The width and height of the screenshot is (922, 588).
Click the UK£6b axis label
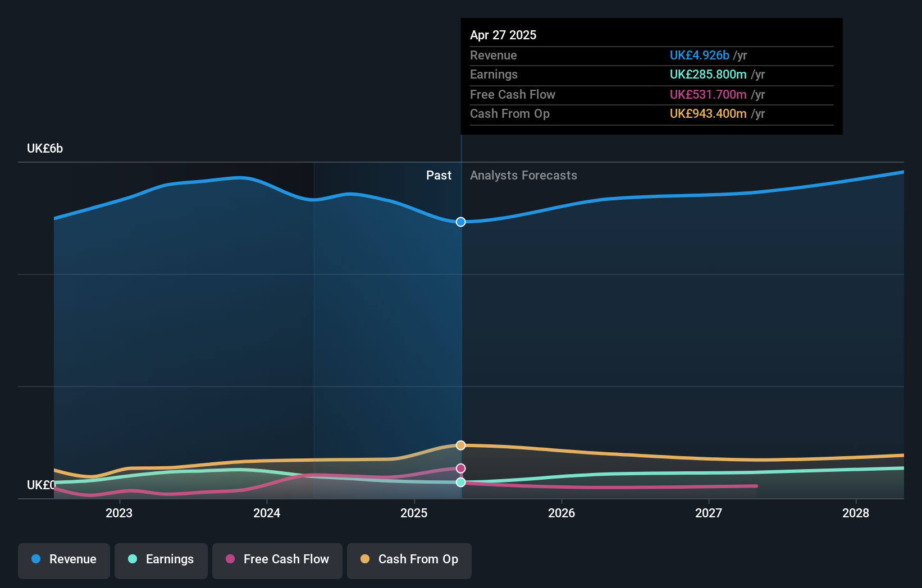coord(45,148)
